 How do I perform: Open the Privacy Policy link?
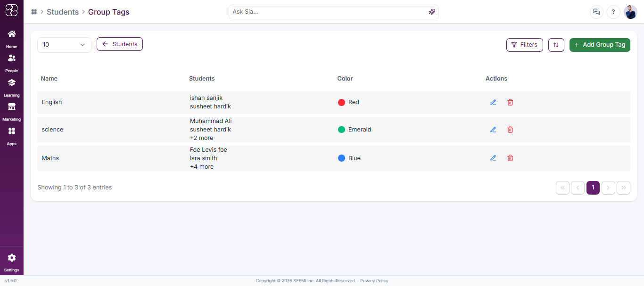[x=374, y=281]
